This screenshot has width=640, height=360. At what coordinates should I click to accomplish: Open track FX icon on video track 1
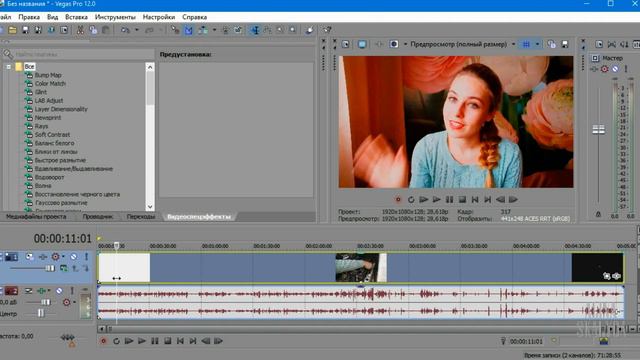42,257
